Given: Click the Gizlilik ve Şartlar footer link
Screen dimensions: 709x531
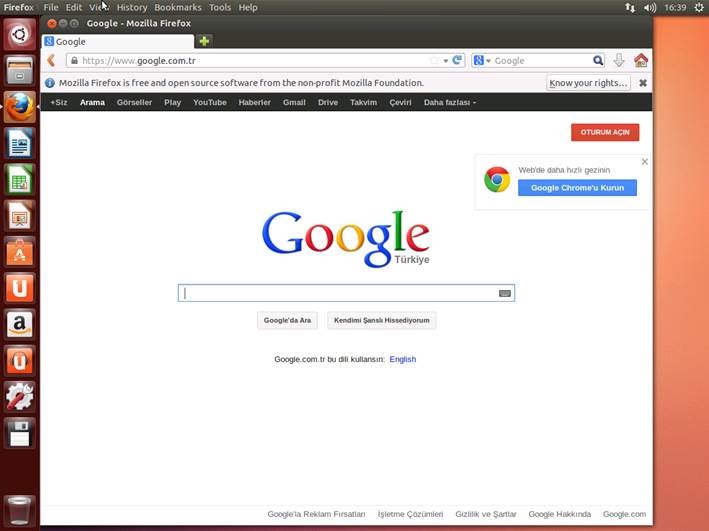Looking at the screenshot, I should coord(486,514).
